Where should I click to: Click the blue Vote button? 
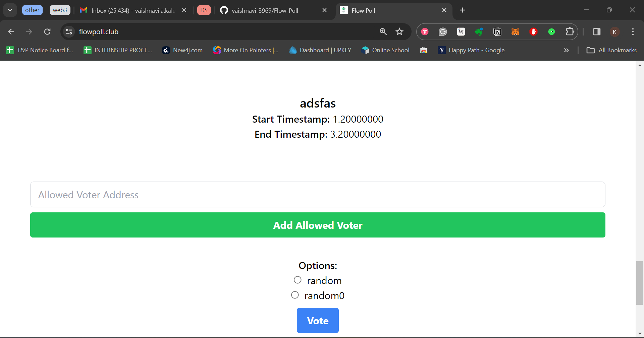318,321
